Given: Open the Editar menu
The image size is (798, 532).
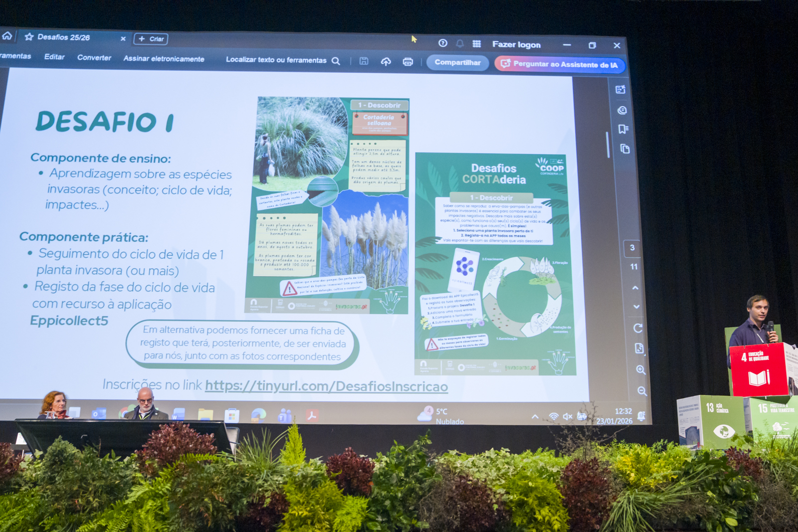Looking at the screenshot, I should pyautogui.click(x=54, y=57).
